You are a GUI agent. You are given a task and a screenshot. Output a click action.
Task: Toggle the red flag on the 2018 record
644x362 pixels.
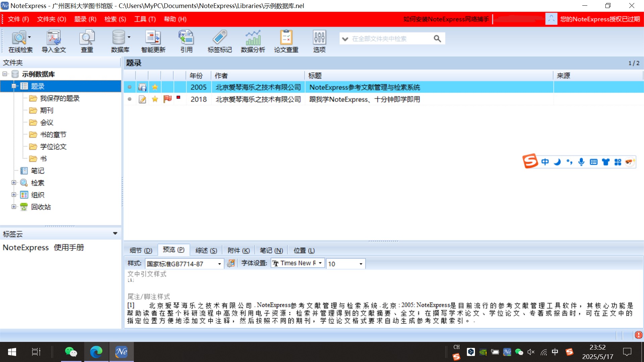click(x=167, y=99)
